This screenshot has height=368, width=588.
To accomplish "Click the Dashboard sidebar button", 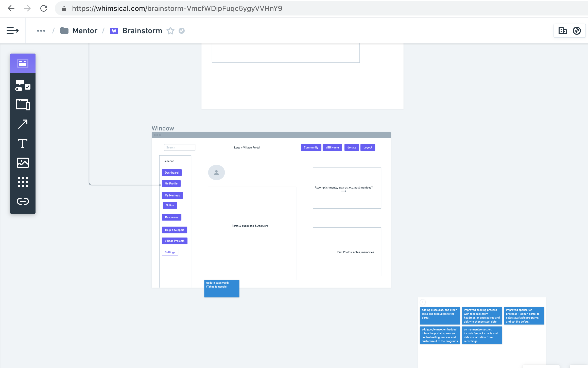I will pyautogui.click(x=171, y=173).
